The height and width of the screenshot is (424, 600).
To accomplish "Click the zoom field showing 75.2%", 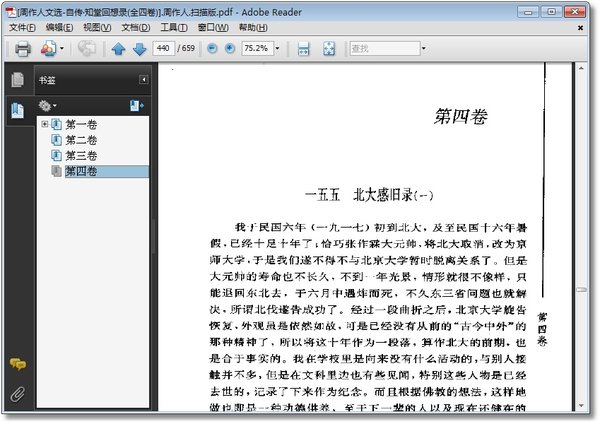I will [x=258, y=48].
